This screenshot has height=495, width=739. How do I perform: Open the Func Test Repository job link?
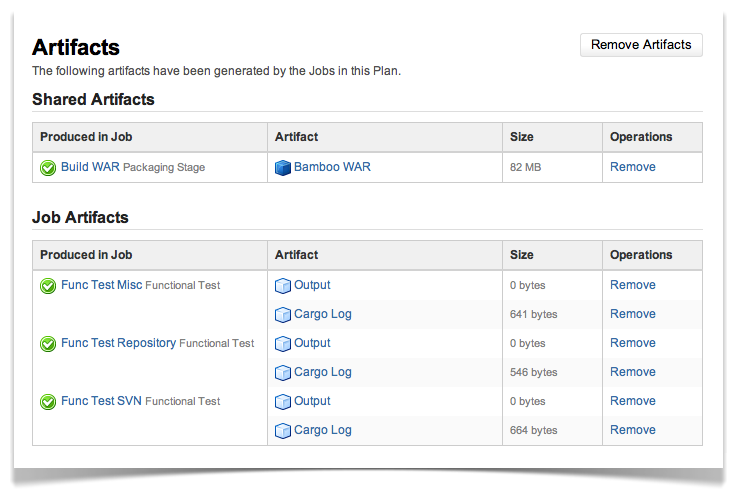(118, 343)
